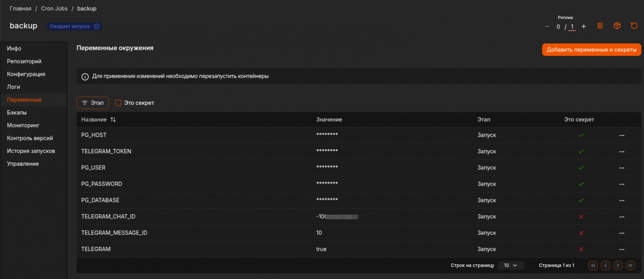Open the 'Этап' filter dropdown
Image resolution: width=644 pixels, height=279 pixels.
pyautogui.click(x=92, y=103)
